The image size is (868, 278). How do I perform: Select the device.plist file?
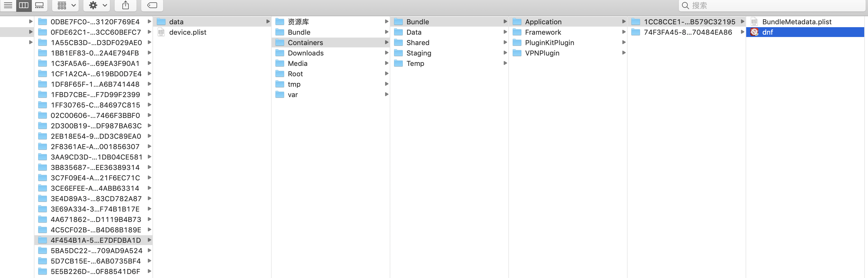pos(187,32)
